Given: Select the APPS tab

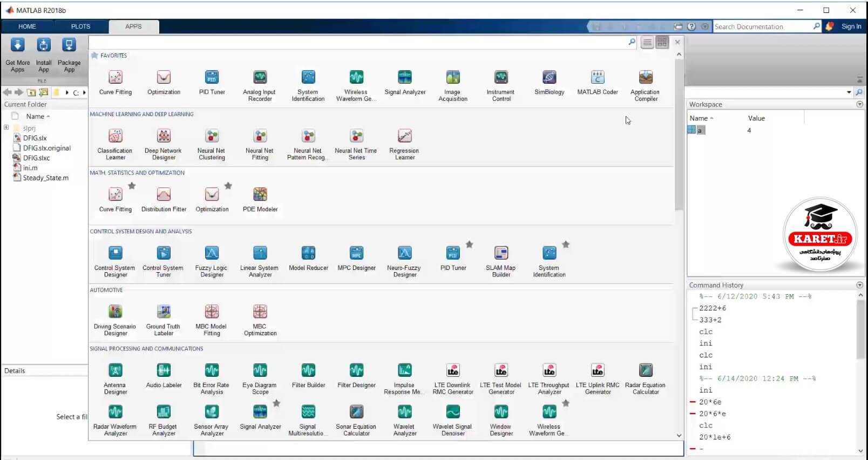Looking at the screenshot, I should tap(133, 26).
